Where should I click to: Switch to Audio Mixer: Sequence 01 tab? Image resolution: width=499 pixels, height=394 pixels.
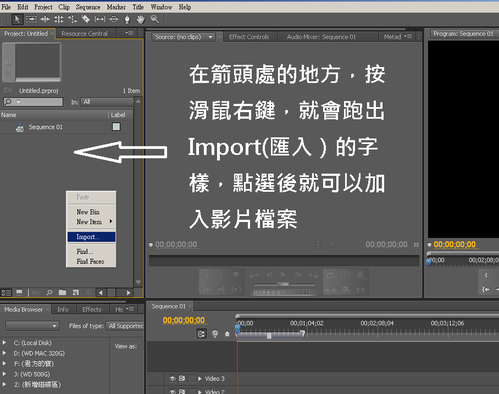tap(321, 37)
